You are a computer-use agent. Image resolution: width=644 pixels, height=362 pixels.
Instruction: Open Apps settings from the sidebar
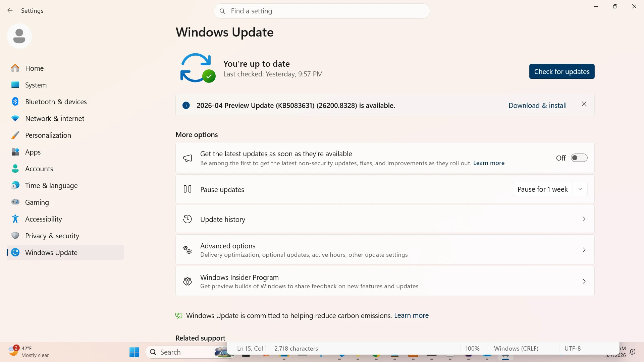[x=65, y=152]
